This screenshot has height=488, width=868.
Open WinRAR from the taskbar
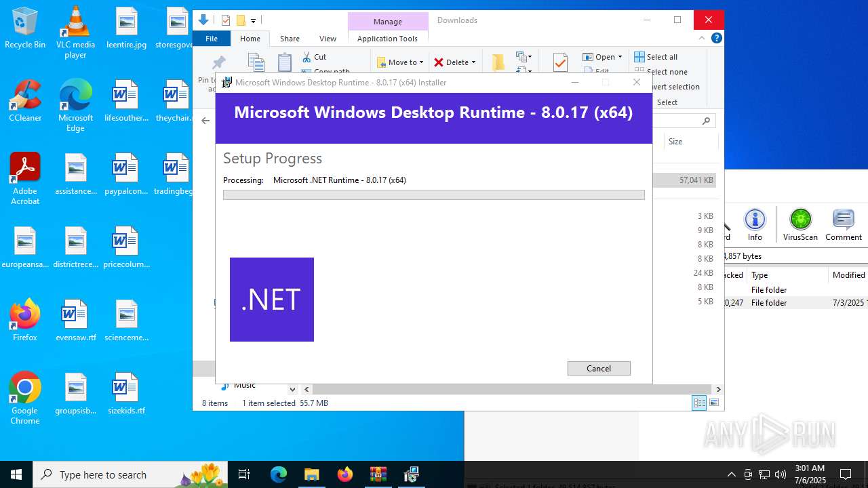378,474
